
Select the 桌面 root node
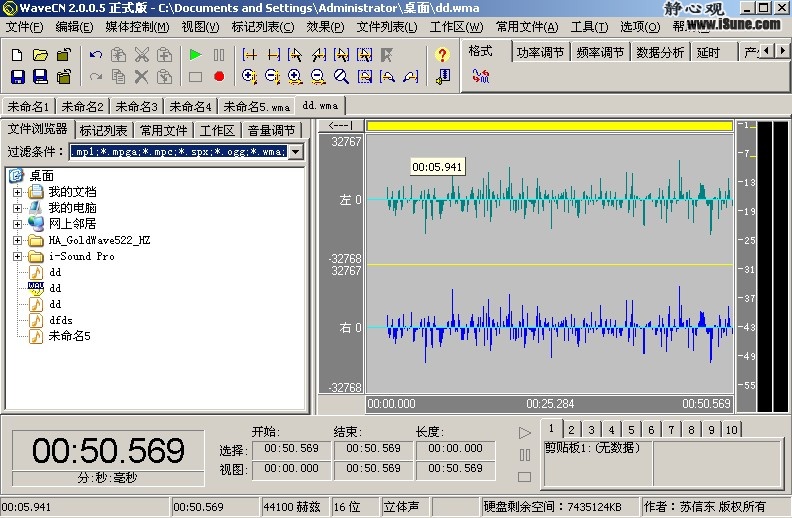click(41, 176)
